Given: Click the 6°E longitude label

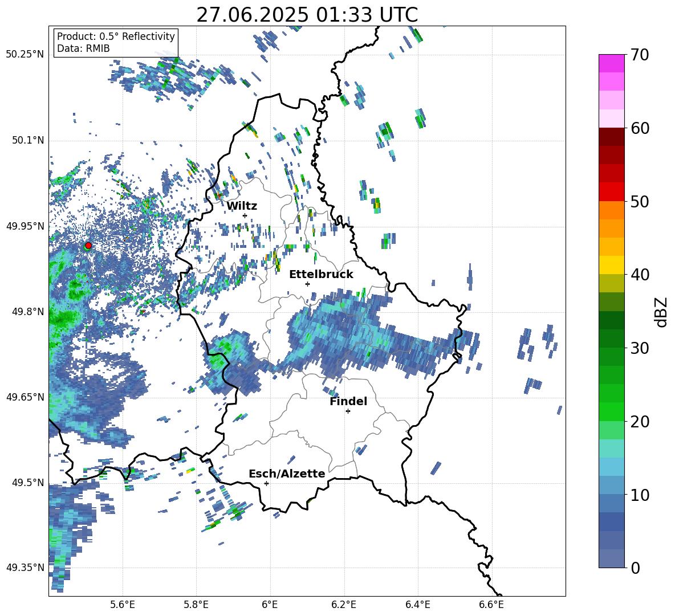Looking at the screenshot, I should 270,605.
